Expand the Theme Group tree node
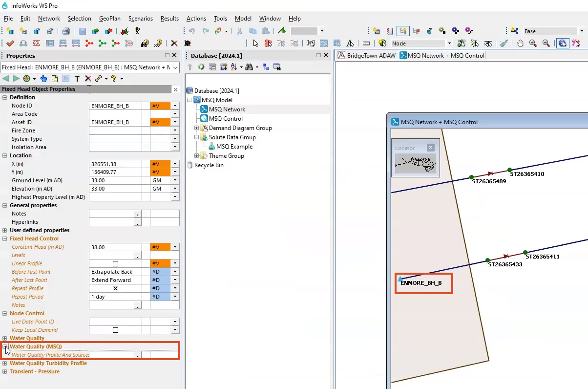 (x=197, y=156)
